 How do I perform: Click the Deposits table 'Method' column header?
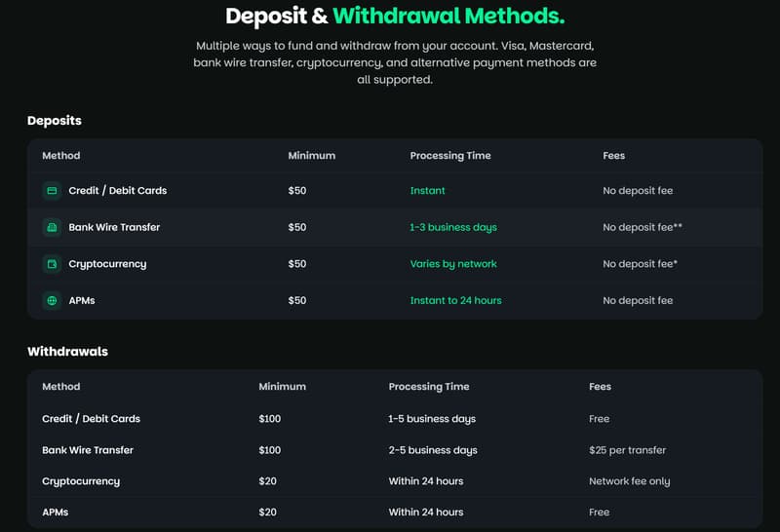(x=61, y=156)
